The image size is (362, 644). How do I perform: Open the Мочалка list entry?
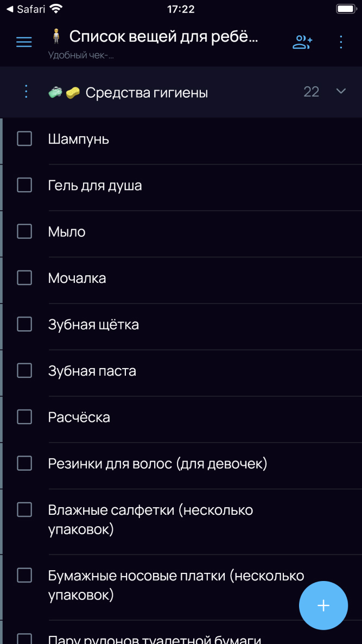point(77,279)
